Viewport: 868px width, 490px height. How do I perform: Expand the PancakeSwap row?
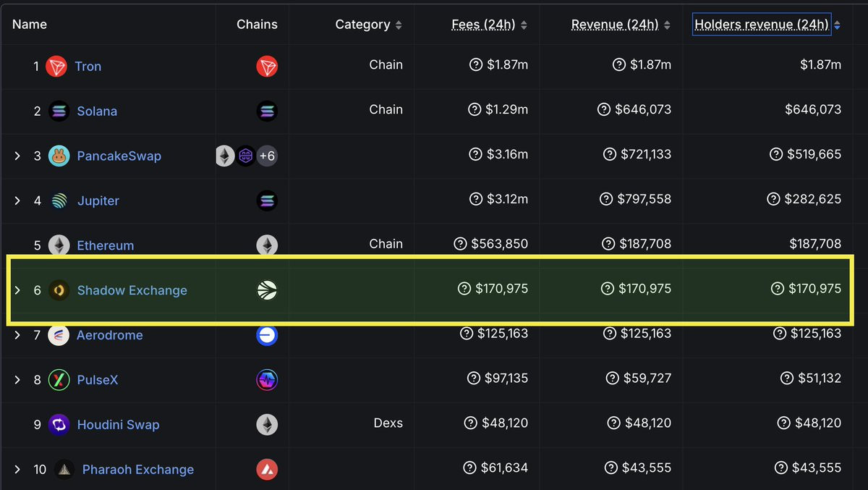tap(17, 156)
